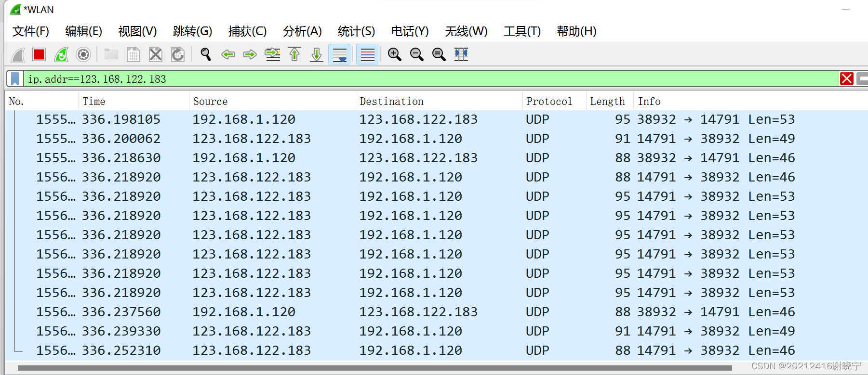
Task: Open find packet magnifier icon
Action: (x=206, y=54)
